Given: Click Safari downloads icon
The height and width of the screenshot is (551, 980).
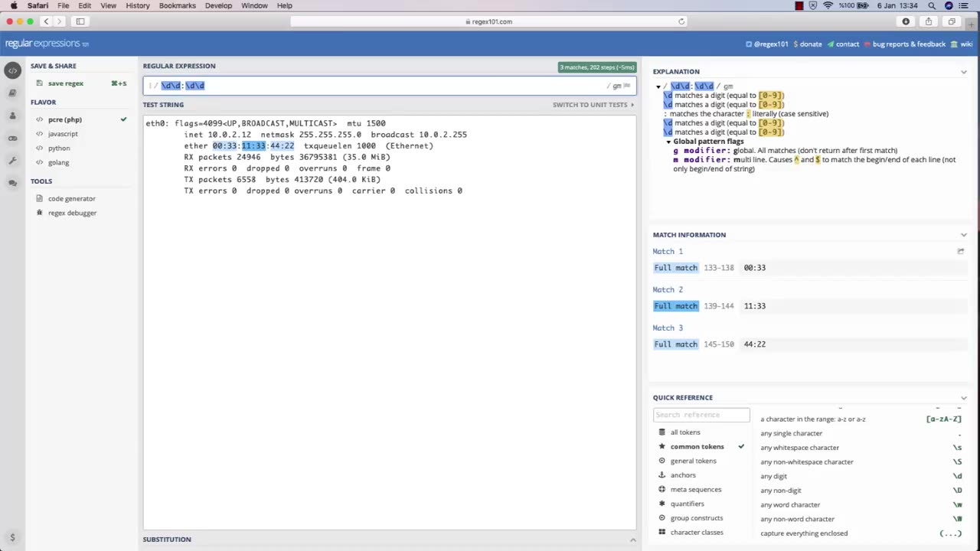Looking at the screenshot, I should tap(906, 21).
